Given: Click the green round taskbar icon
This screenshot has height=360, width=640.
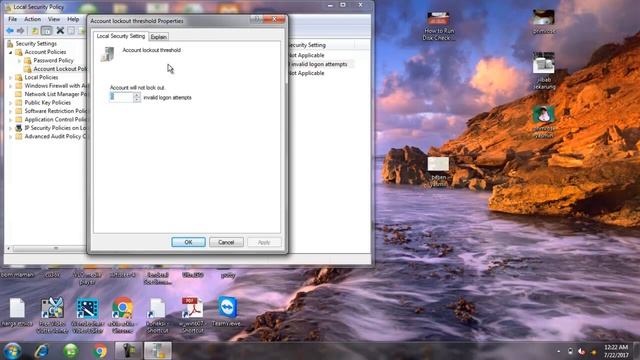Looking at the screenshot, I should (71, 351).
